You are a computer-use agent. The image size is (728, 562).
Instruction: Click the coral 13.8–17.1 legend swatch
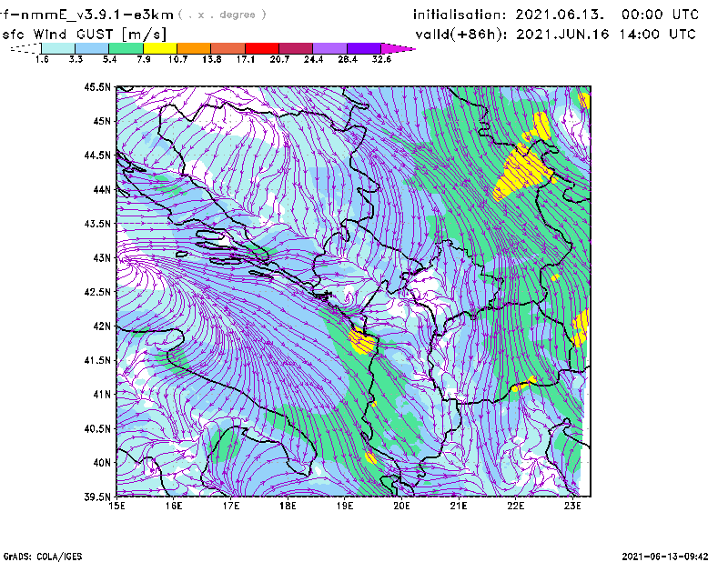228,48
